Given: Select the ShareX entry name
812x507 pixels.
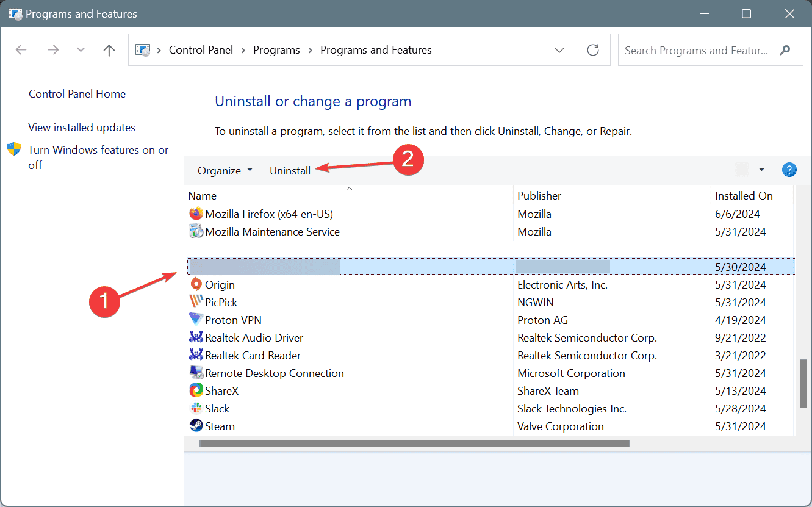Looking at the screenshot, I should point(222,391).
